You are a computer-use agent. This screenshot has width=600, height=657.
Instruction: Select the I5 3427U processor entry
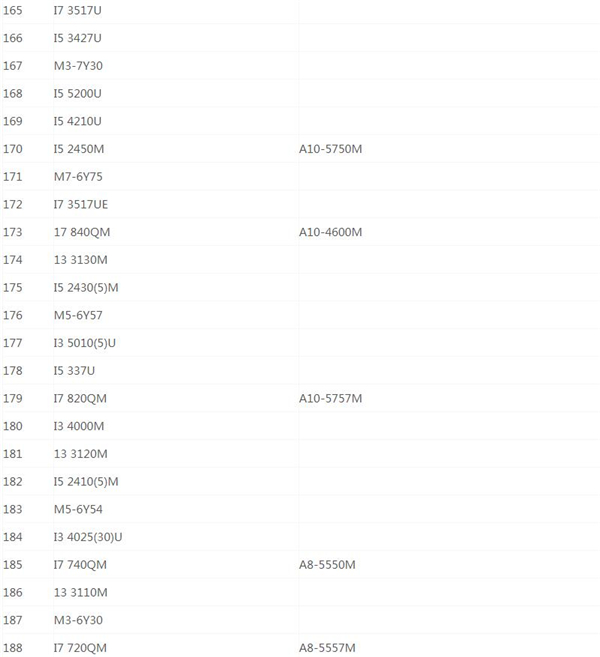(77, 38)
